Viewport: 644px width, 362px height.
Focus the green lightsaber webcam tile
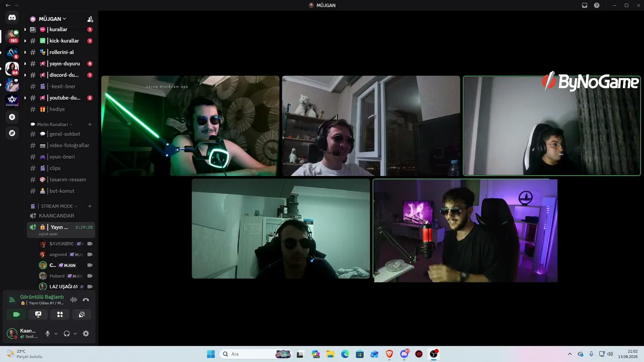190,126
